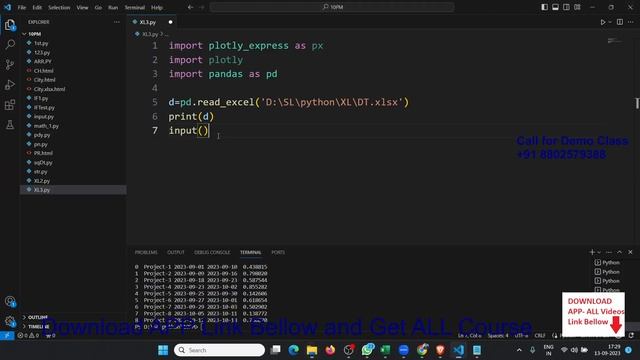Toggle the secondary side bar layout
This screenshot has height=360, width=640.
pos(567,7)
